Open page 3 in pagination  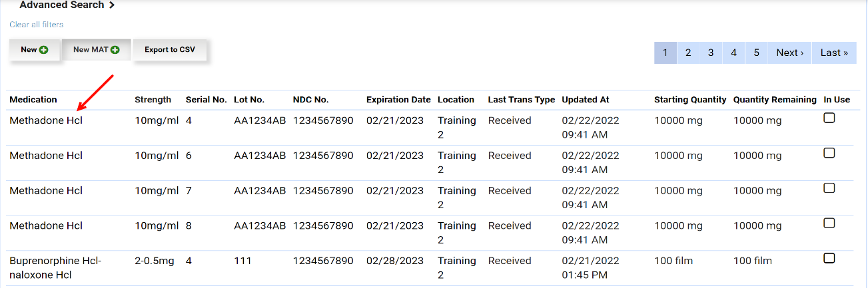pos(711,53)
